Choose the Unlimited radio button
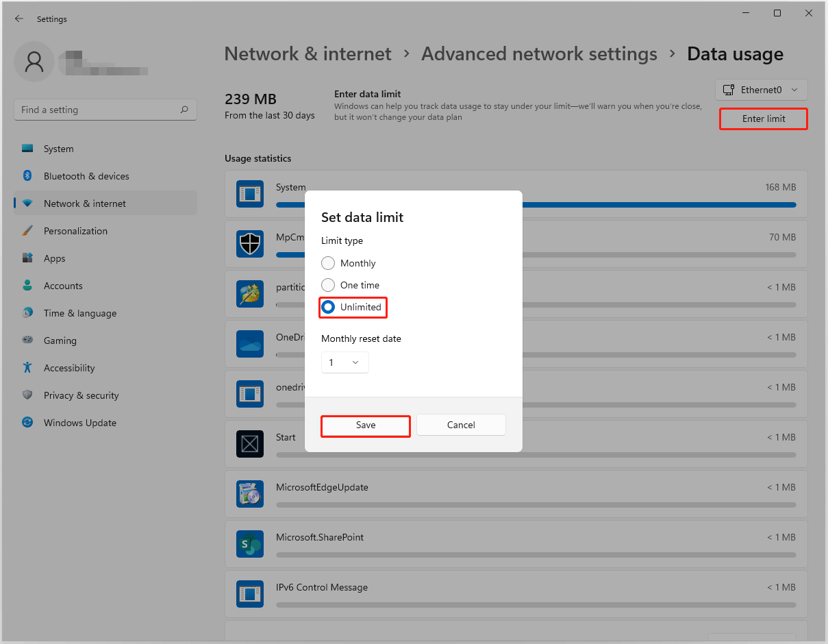Viewport: 828px width, 644px height. click(328, 307)
